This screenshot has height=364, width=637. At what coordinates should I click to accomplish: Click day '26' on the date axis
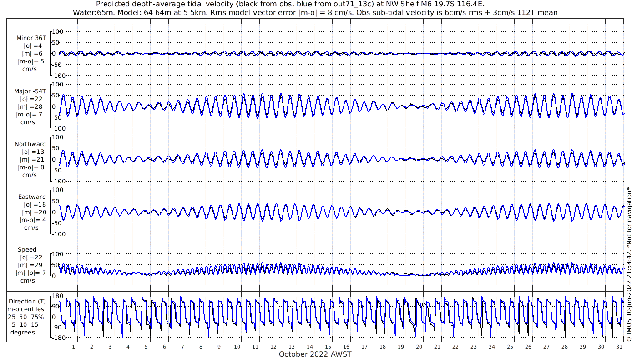[x=528, y=347]
